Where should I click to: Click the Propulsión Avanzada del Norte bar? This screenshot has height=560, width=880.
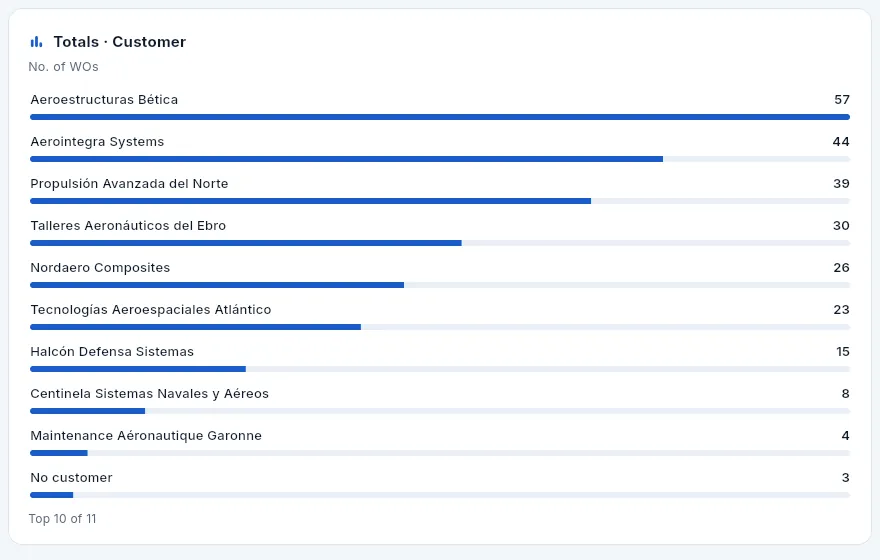coord(440,201)
